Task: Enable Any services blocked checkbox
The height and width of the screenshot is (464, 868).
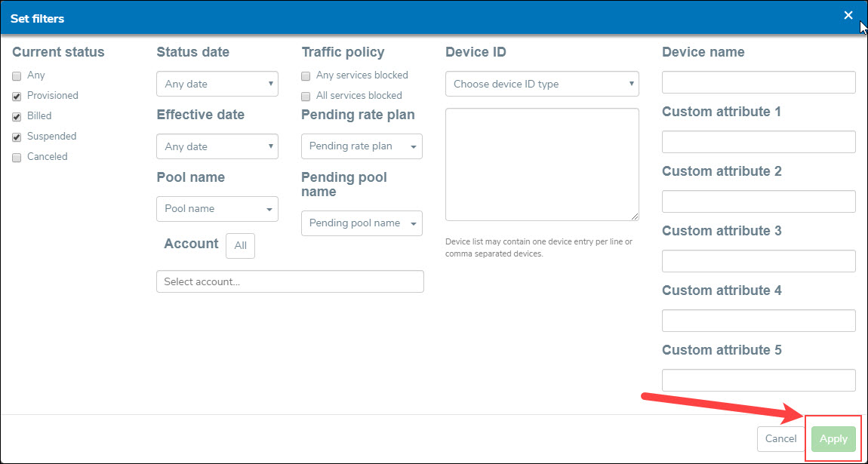Action: point(306,75)
